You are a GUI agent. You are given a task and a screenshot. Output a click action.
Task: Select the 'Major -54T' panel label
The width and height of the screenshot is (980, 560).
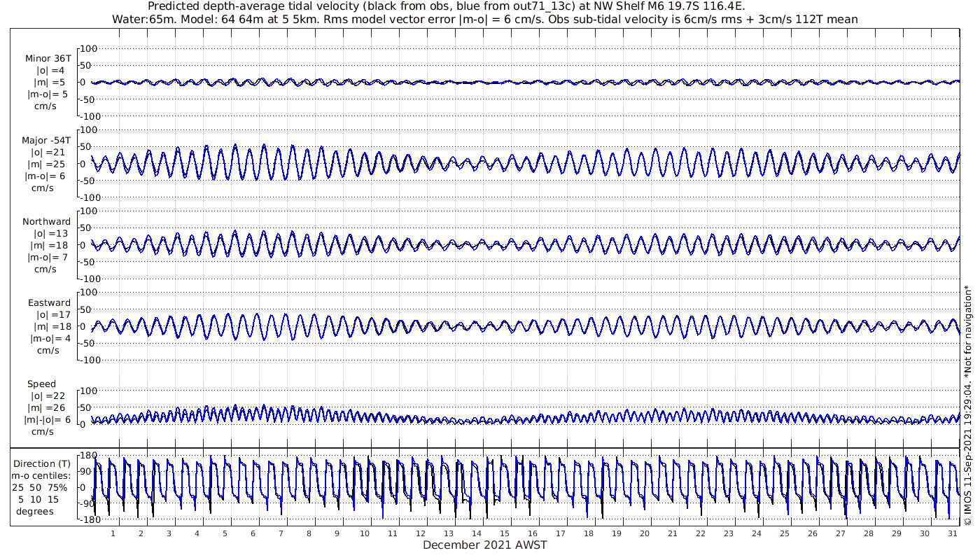46,141
